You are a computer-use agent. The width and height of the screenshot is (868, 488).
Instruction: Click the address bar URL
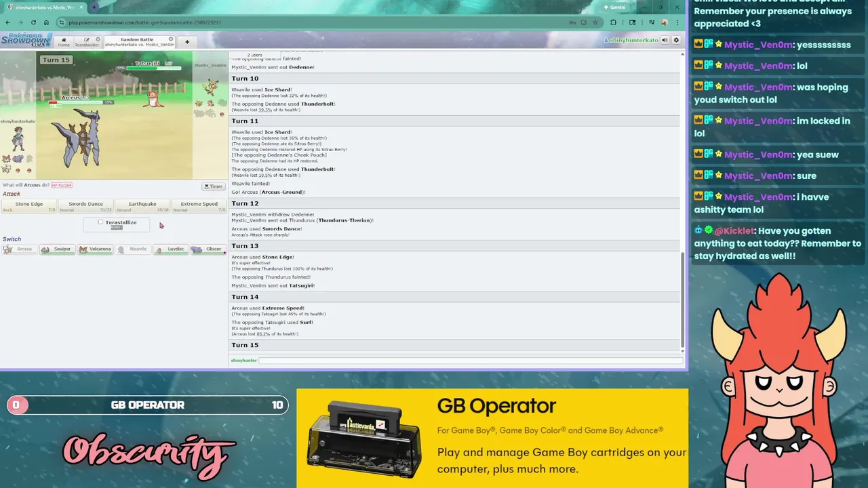[144, 22]
